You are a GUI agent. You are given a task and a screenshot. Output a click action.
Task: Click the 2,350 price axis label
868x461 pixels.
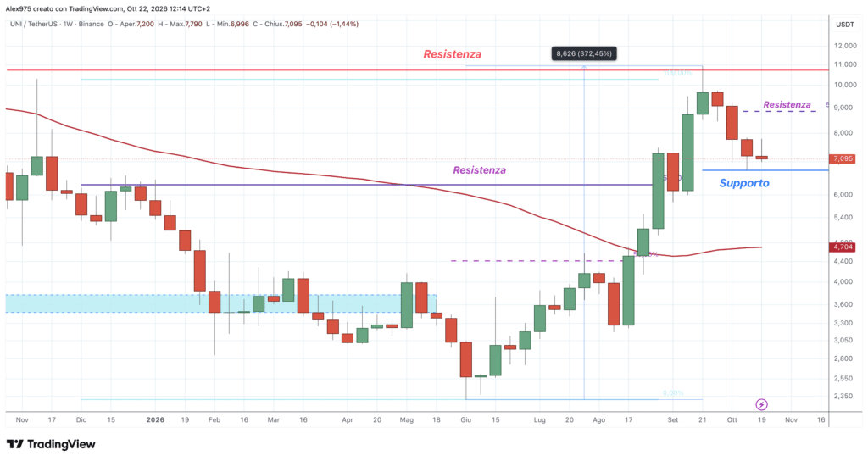click(x=843, y=397)
